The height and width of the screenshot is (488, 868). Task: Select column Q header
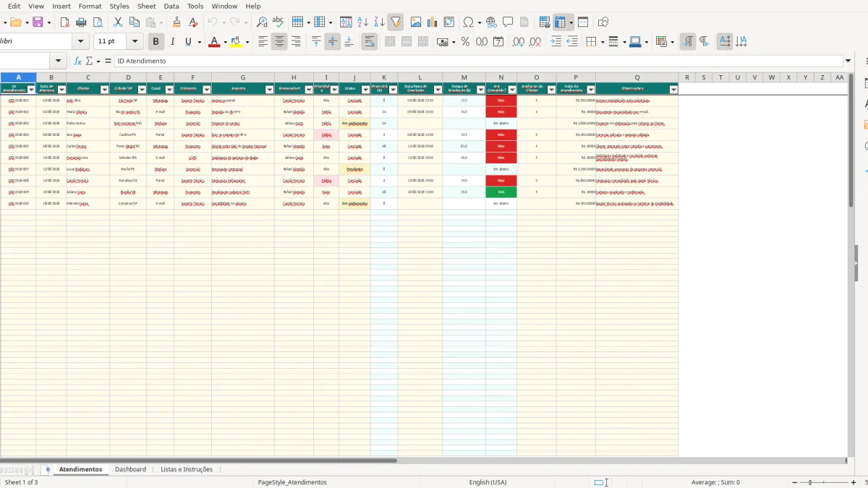tap(637, 77)
